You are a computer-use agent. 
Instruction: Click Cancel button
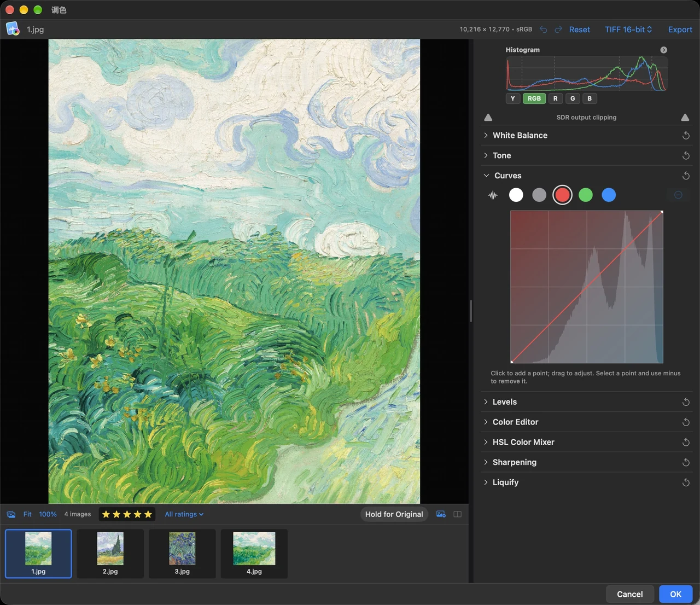(630, 594)
